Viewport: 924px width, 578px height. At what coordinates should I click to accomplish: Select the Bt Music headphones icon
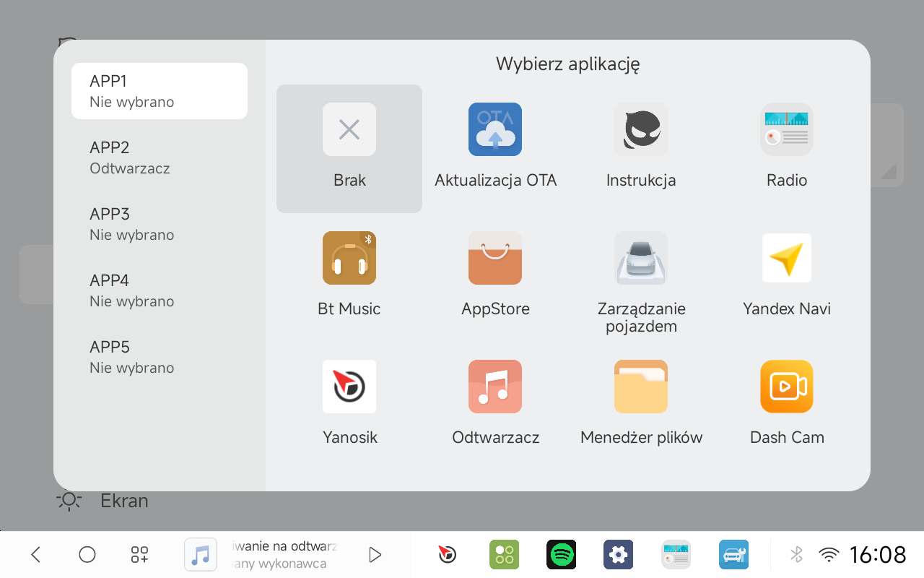click(349, 259)
